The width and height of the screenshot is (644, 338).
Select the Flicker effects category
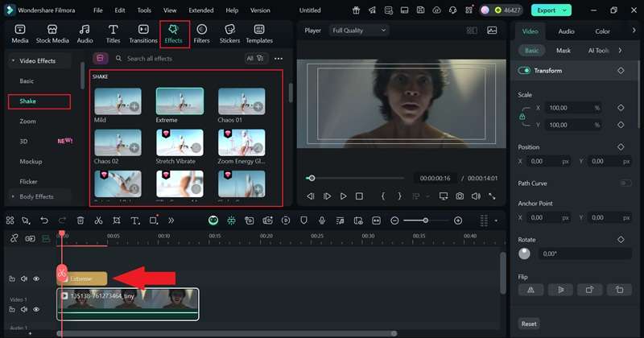click(x=28, y=182)
